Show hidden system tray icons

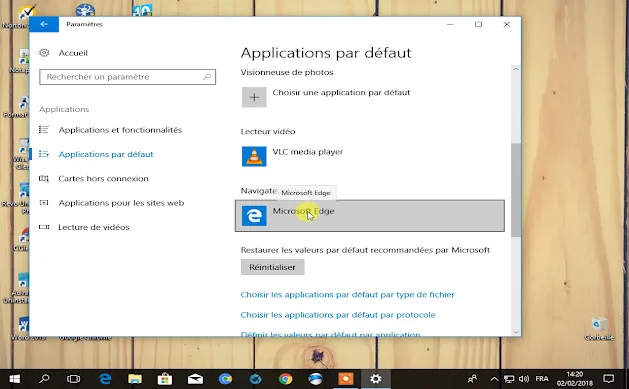494,379
